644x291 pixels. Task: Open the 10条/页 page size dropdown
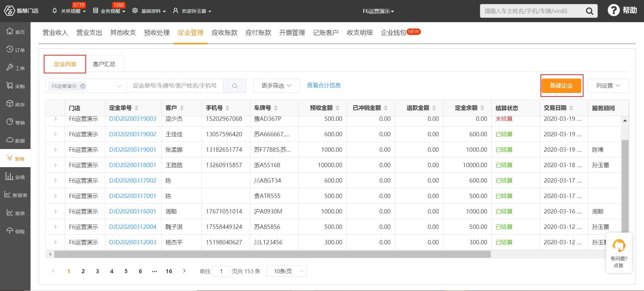pyautogui.click(x=286, y=271)
